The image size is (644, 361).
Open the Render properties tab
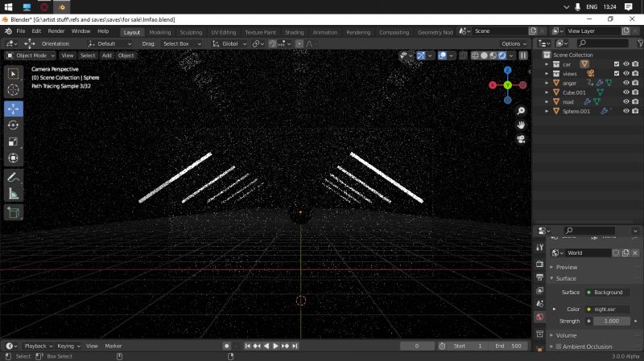539,264
